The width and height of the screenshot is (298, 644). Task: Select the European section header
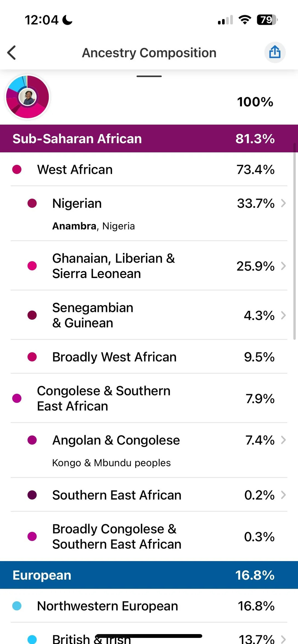click(149, 575)
